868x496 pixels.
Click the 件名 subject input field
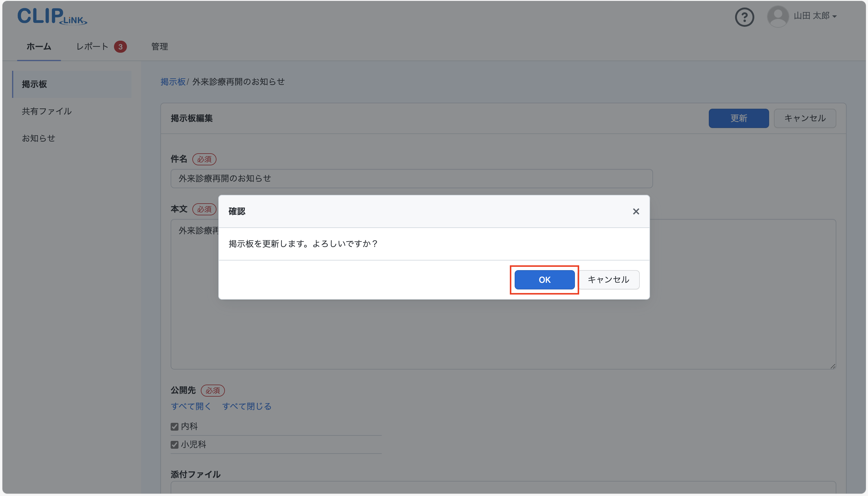coord(412,179)
